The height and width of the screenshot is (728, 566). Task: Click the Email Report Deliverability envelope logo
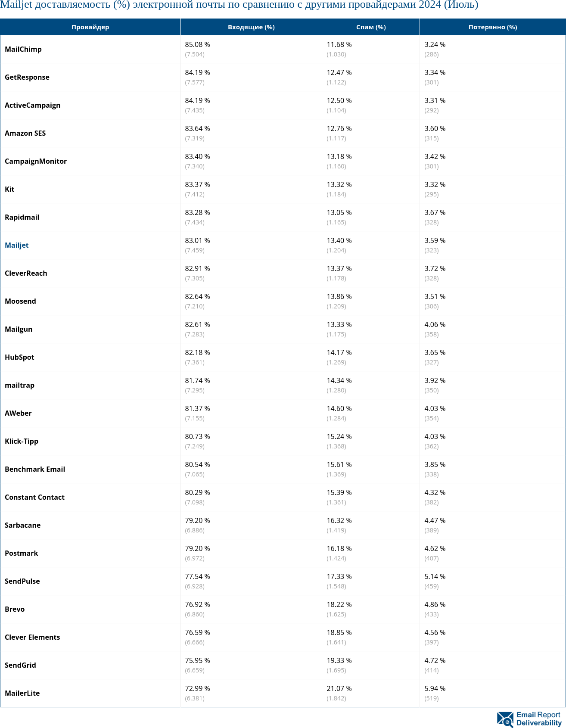pyautogui.click(x=505, y=719)
